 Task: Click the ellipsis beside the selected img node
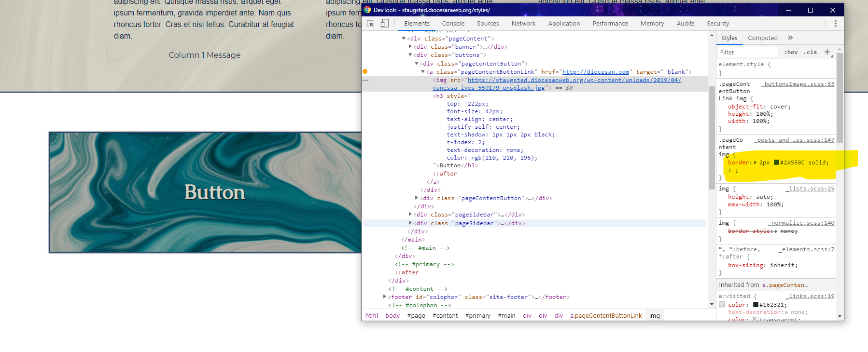[x=365, y=80]
